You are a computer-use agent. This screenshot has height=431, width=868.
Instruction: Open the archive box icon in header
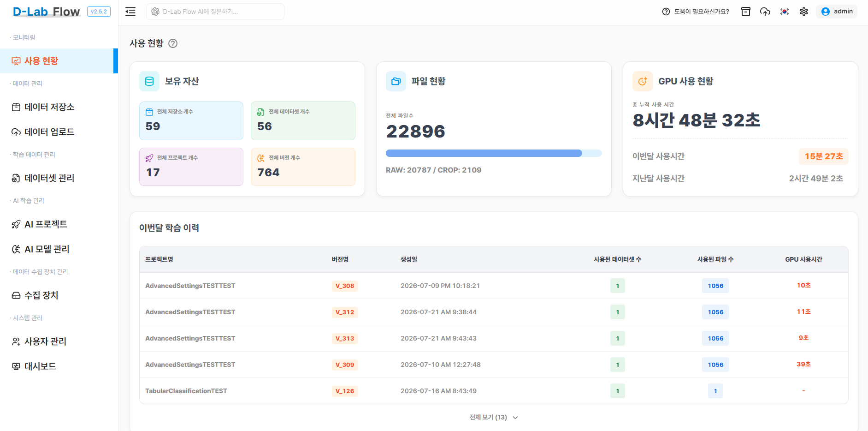746,12
